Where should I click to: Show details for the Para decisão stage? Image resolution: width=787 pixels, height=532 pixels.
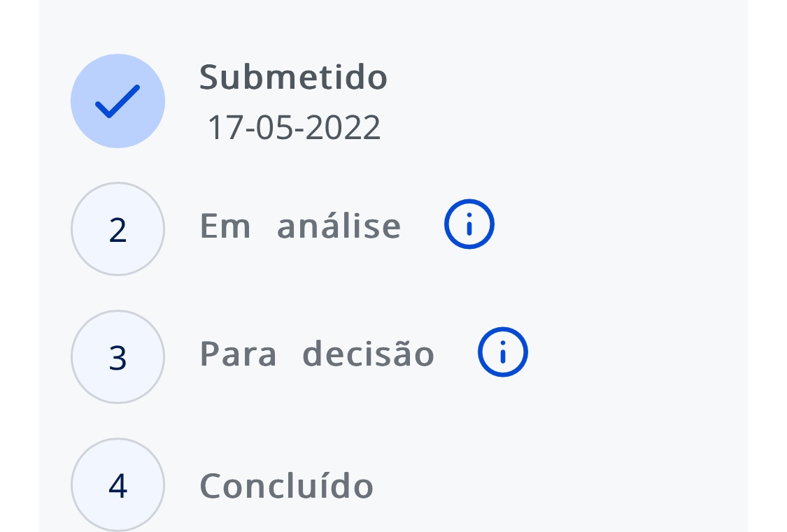[x=503, y=352]
